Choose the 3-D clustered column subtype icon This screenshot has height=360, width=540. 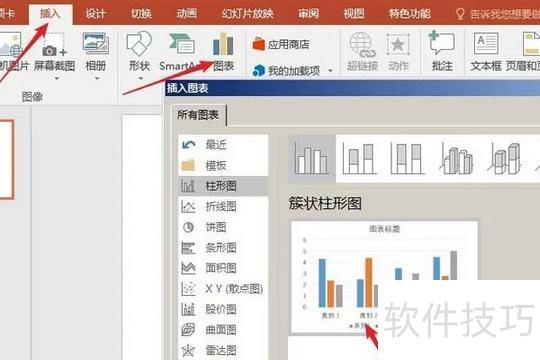pyautogui.click(x=456, y=158)
